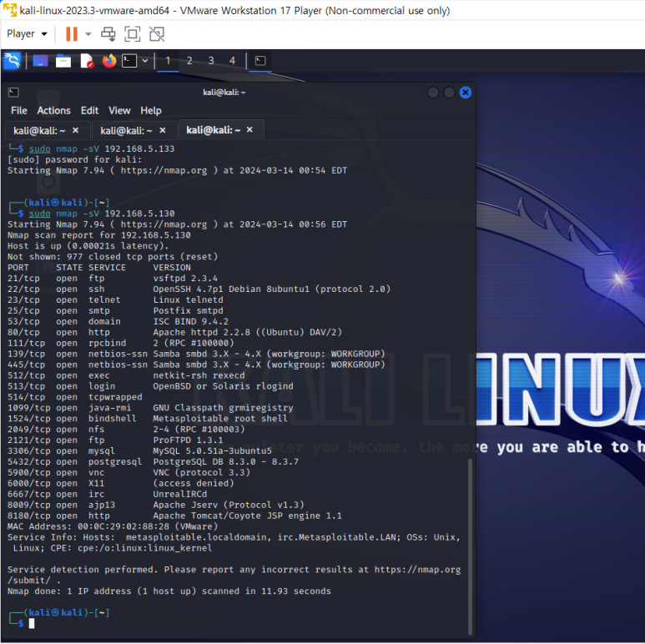Pause the virtual machine
This screenshot has height=644, width=645.
coord(72,33)
